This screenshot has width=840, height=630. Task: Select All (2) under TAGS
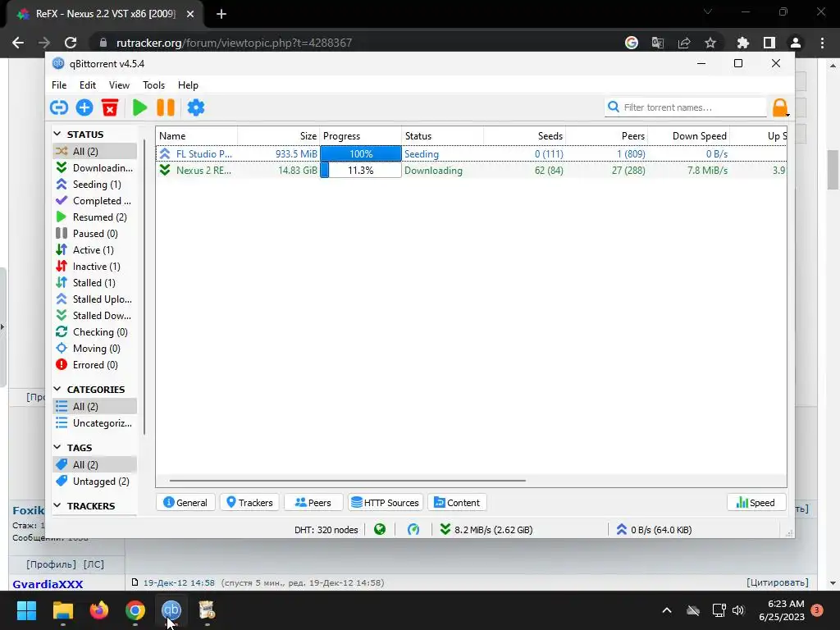(95, 465)
